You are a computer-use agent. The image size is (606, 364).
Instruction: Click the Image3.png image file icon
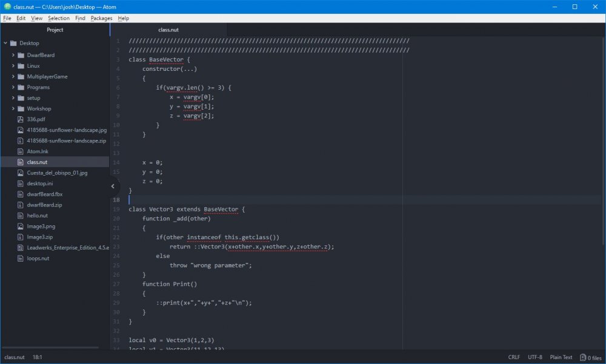coord(21,226)
